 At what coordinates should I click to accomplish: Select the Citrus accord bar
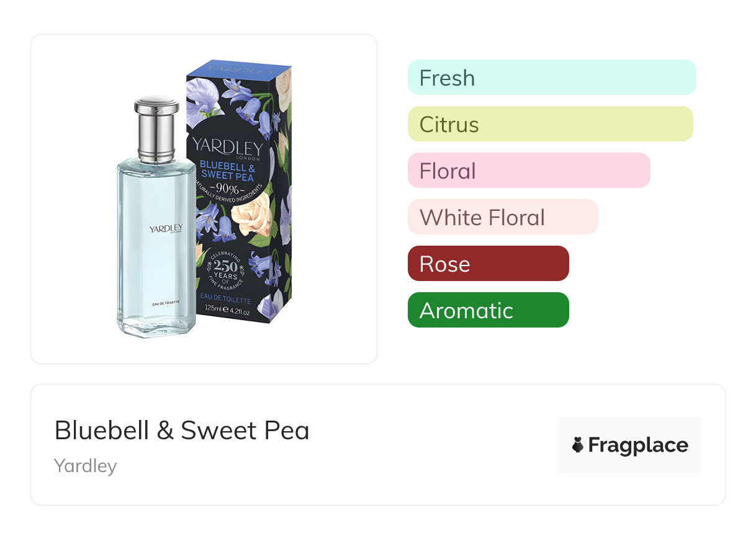point(550,124)
